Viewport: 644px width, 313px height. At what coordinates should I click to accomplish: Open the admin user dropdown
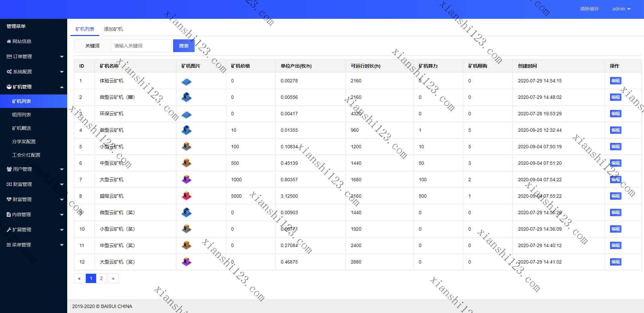tap(621, 9)
